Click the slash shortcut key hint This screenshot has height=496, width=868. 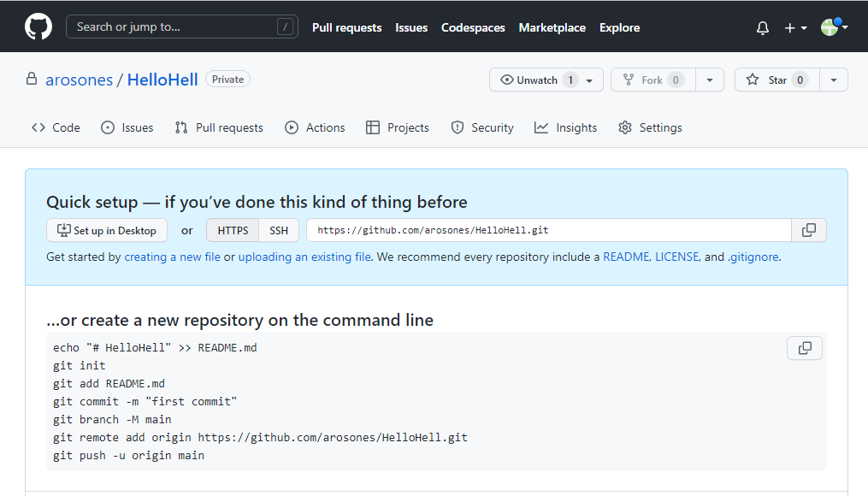tap(285, 27)
